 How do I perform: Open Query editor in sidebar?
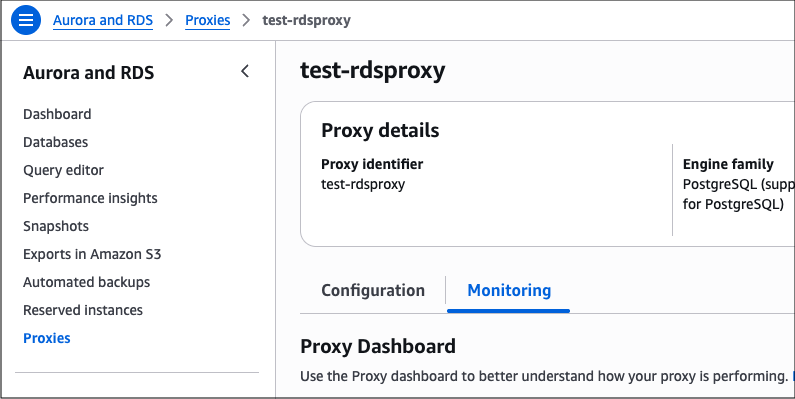pos(63,170)
